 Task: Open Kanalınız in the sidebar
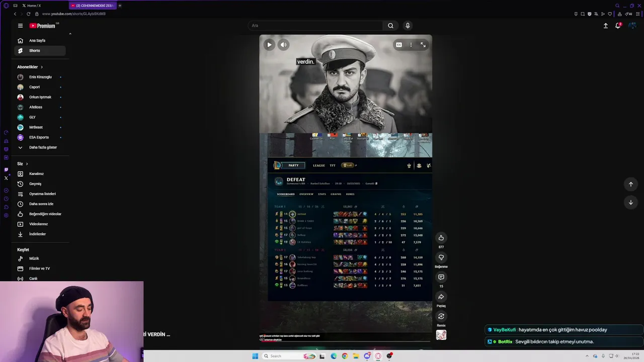40,174
